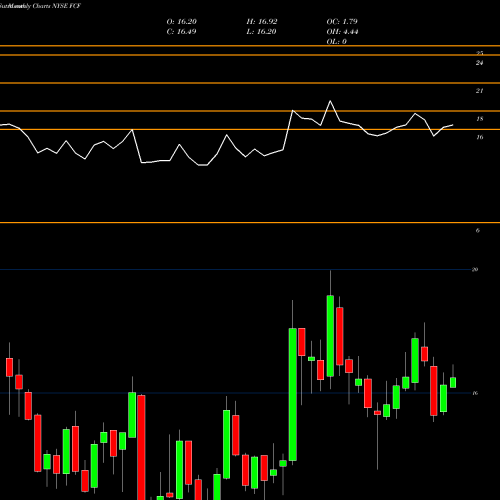Click the green candle whose wick touches the 20 line
This screenshot has width=500, height=500.
click(330, 336)
